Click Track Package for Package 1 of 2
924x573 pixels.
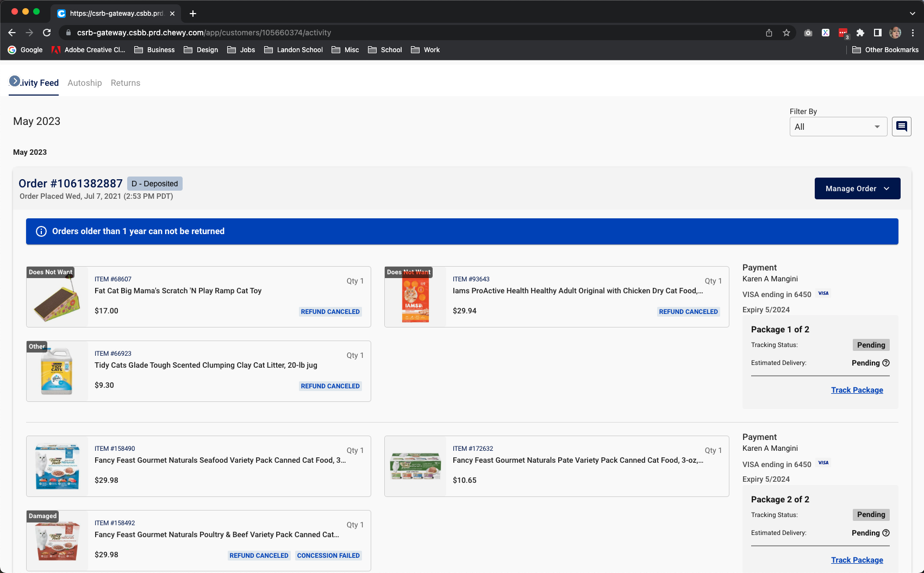[x=857, y=390]
